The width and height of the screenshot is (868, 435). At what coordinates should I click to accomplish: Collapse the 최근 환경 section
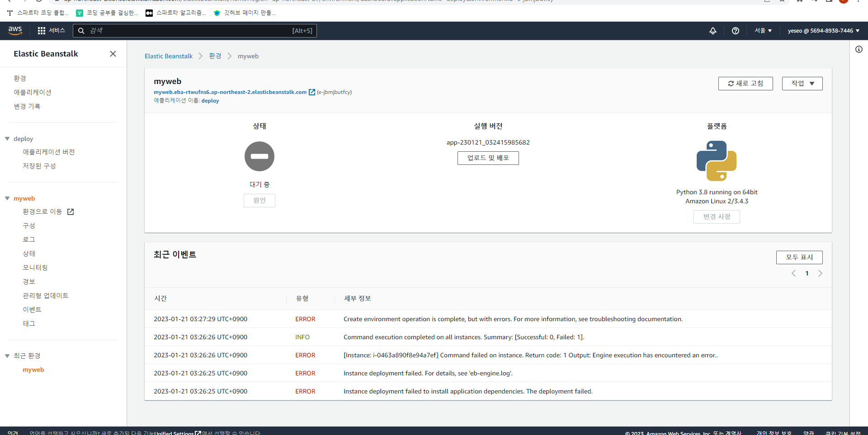click(x=7, y=355)
